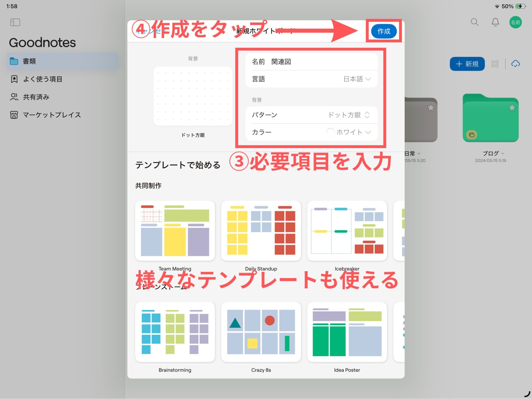The image size is (532, 399).
Task: Open the パターン ドット方眼 selector
Action: tap(349, 115)
